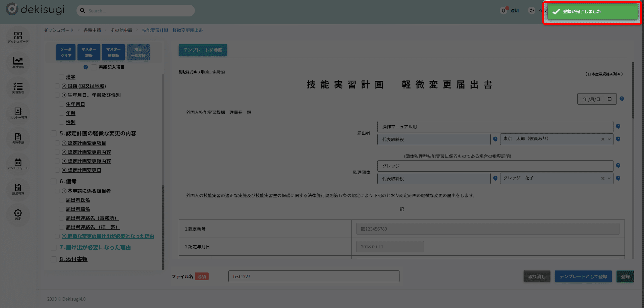
Task: Click the テンプレートを参照 button
Action: point(203,50)
